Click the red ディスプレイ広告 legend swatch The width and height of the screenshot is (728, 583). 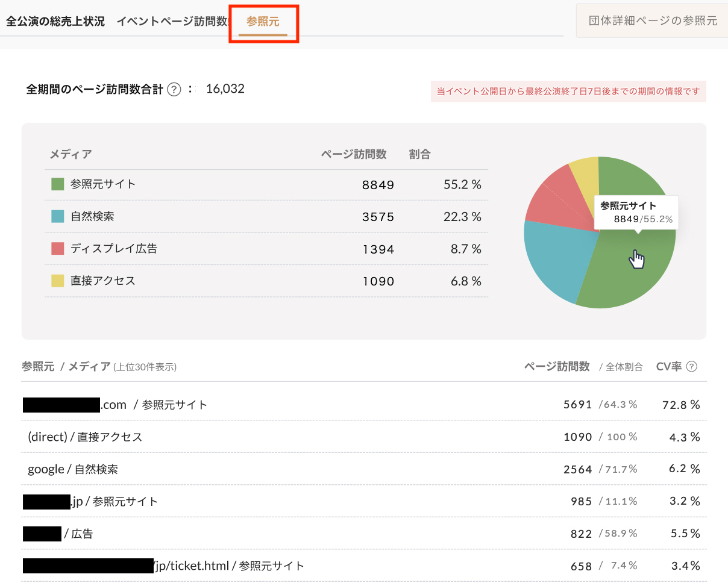tap(58, 248)
